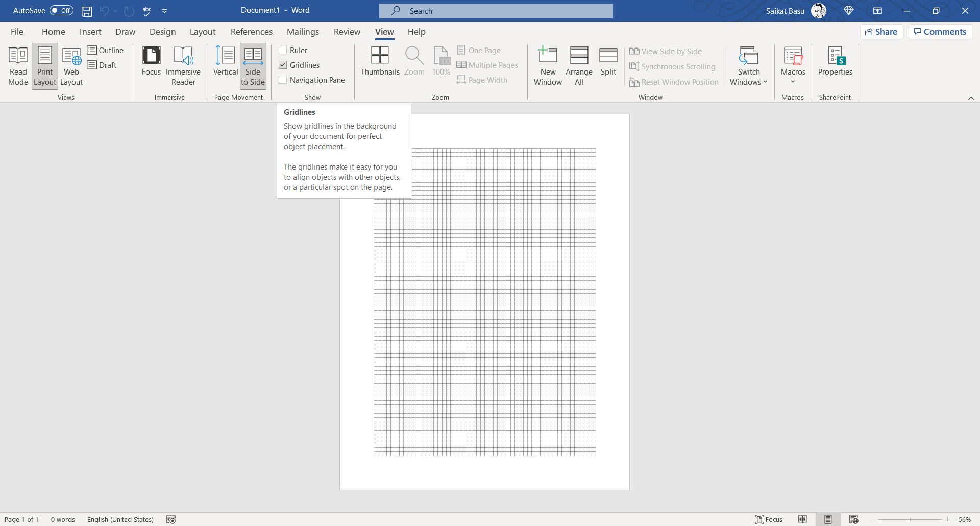Viewport: 980px width, 526px height.
Task: Select Web Layout view
Action: pyautogui.click(x=71, y=65)
